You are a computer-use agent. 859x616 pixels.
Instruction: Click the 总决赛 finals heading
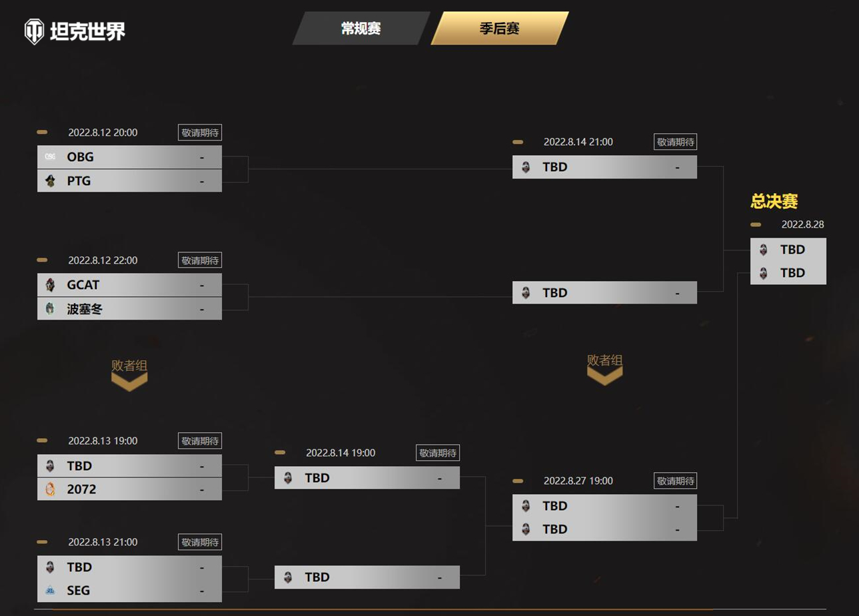(774, 201)
